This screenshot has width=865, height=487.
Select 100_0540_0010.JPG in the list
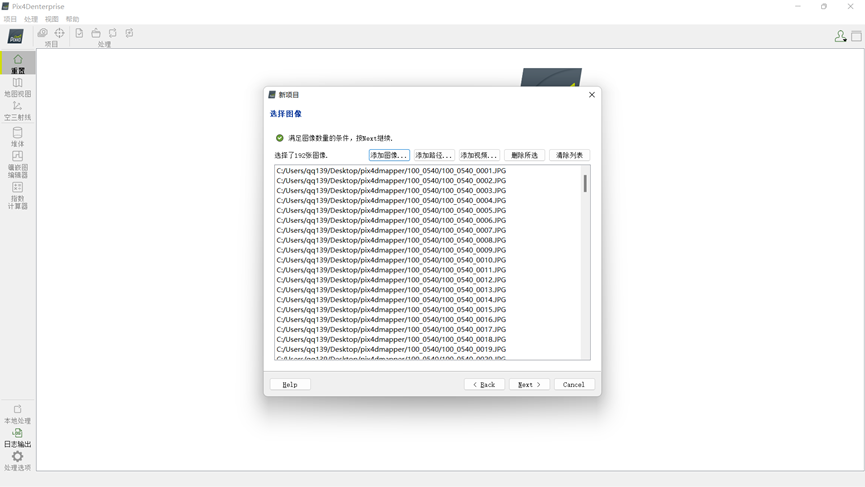point(391,260)
